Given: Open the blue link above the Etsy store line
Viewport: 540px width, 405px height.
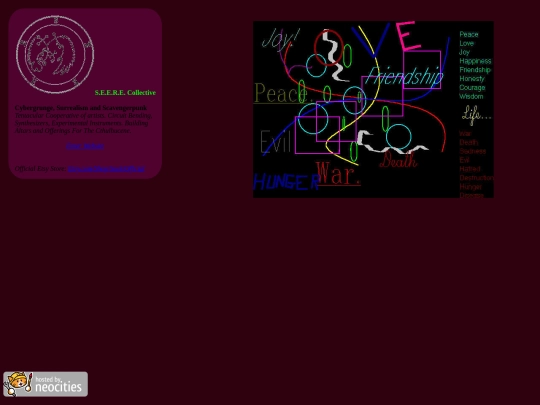Looking at the screenshot, I should 85,146.
